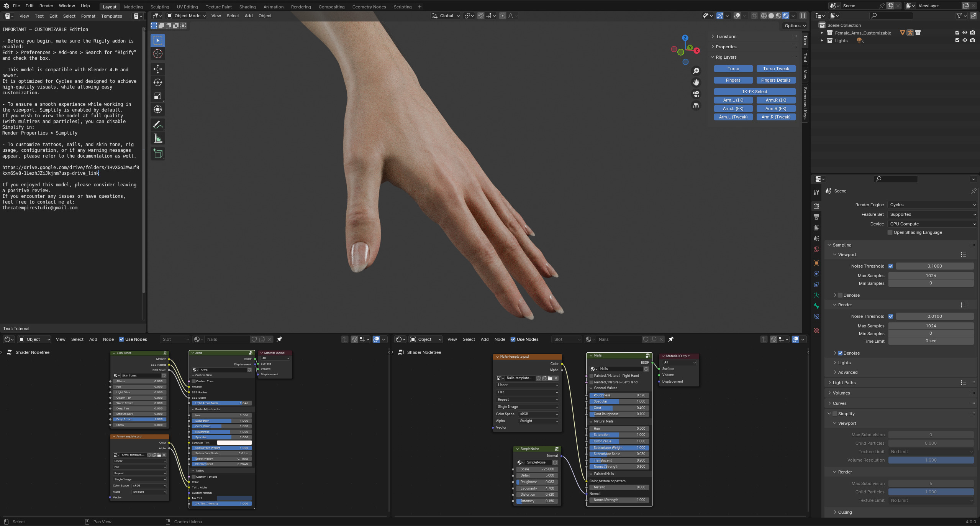The image size is (980, 526).
Task: Open the viewport Options button
Action: [795, 26]
